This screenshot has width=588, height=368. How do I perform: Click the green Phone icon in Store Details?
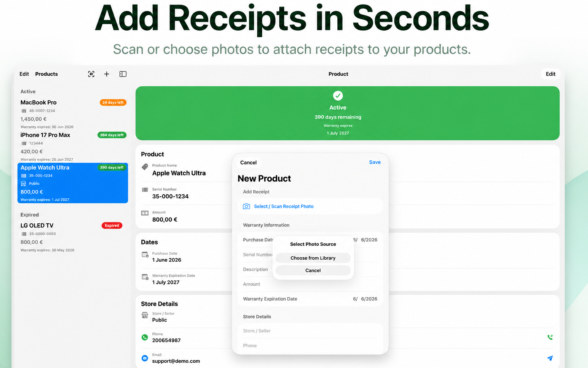point(145,337)
